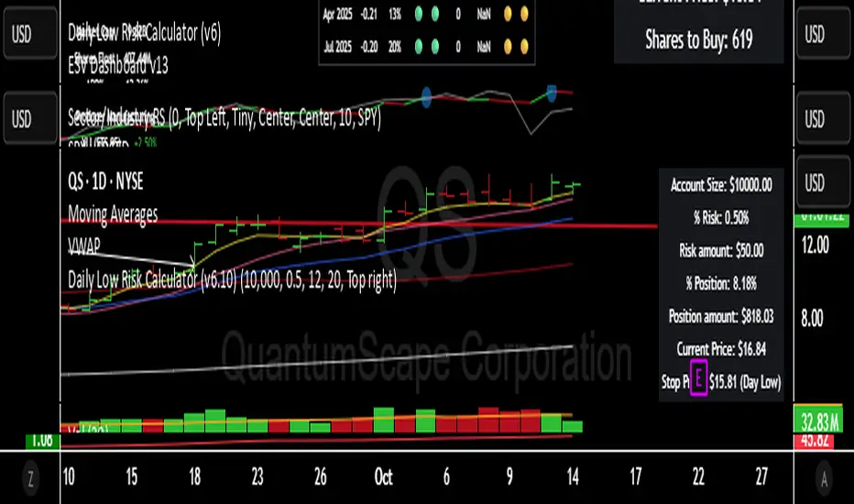Click the Jul 2025 row label in table
Image resolution: width=854 pixels, height=504 pixels.
337,47
